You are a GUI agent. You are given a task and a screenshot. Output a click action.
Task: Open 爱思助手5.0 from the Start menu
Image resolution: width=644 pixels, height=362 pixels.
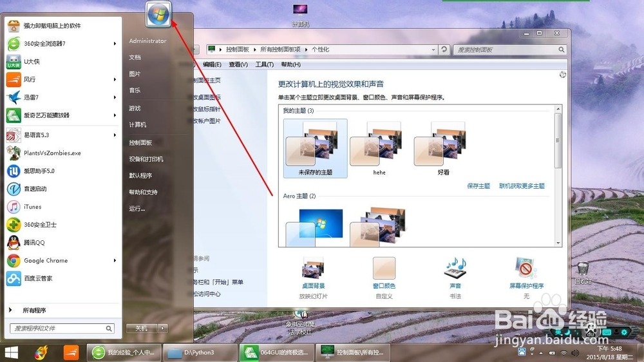click(x=62, y=171)
